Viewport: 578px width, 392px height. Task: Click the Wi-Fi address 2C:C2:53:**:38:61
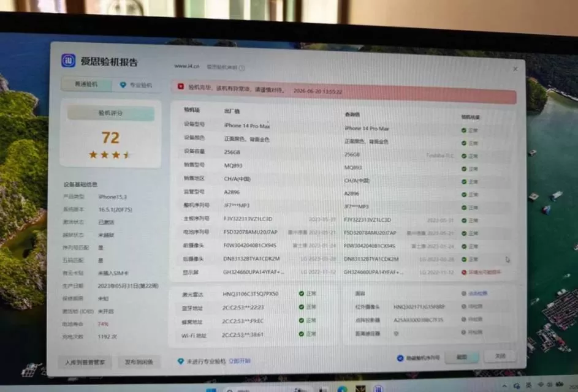[x=243, y=335]
